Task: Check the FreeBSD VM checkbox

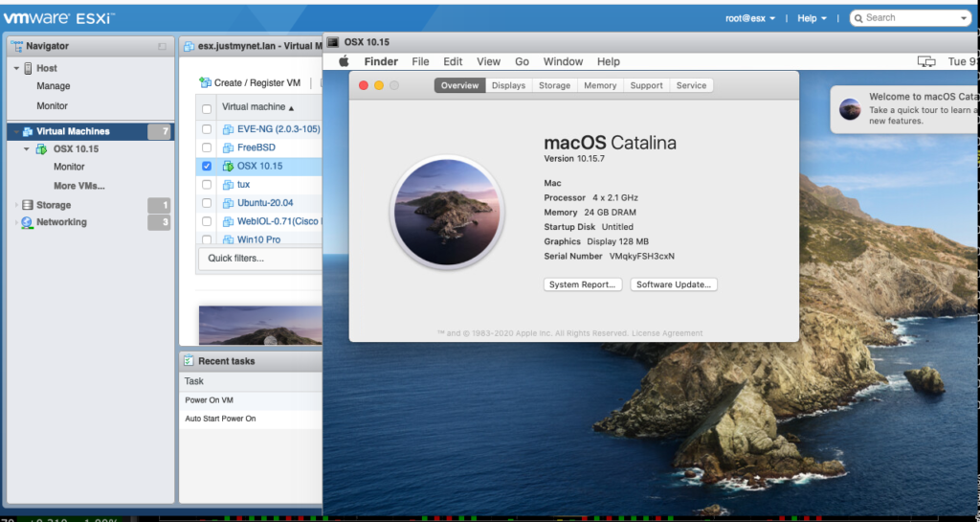Action: click(207, 148)
